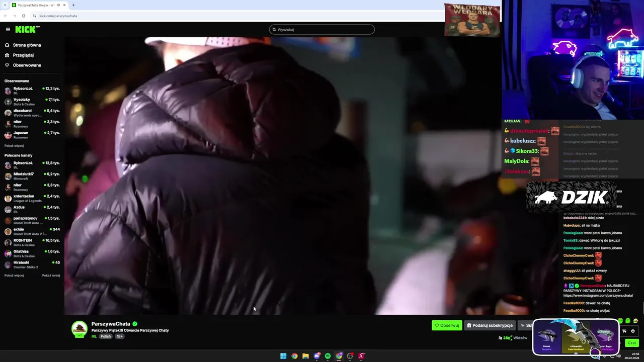The image size is (644, 362).
Task: Click the 280 Widzów viewer count
Action: point(513,338)
